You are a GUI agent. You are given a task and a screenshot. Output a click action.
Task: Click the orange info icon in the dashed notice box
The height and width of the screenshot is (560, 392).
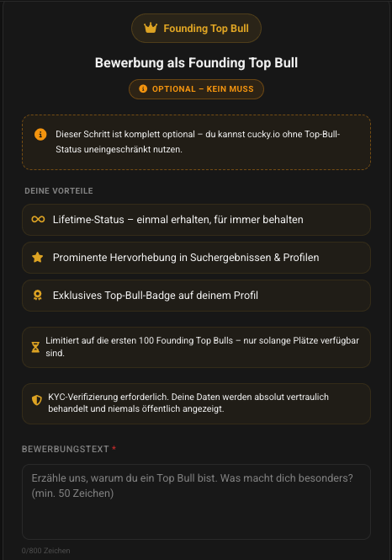(40, 134)
